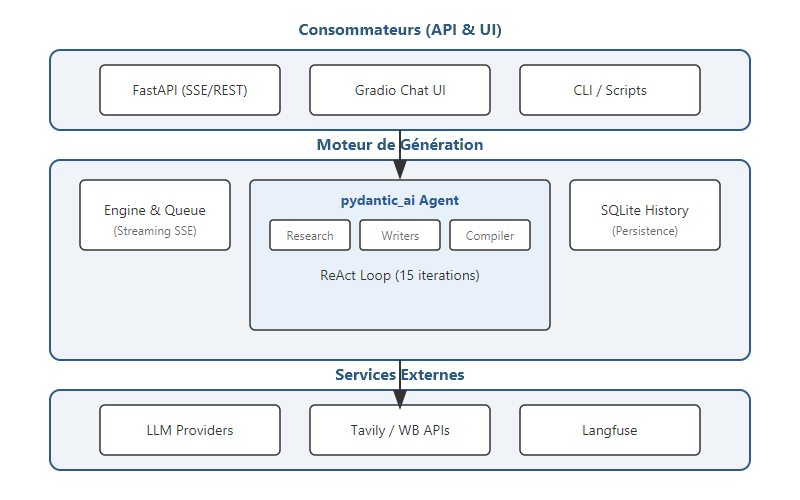The height and width of the screenshot is (500, 800).
Task: Click the Compiler sub-agent box
Action: click(x=490, y=235)
